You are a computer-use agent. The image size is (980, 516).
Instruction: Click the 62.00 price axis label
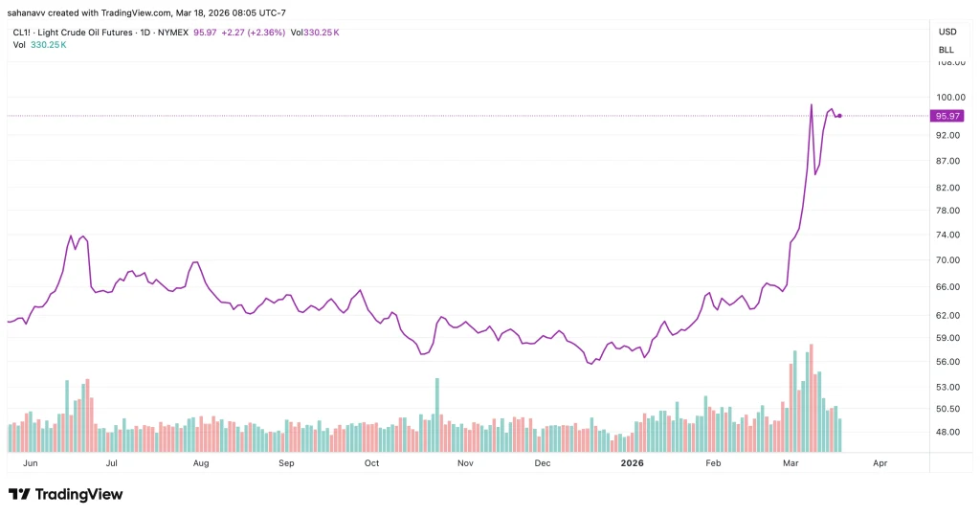[x=947, y=315]
